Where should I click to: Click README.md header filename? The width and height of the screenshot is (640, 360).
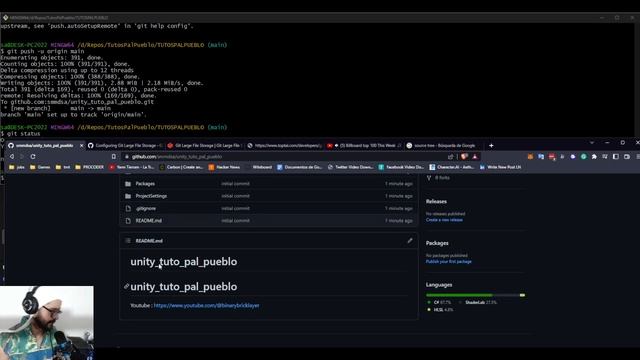[x=149, y=241]
